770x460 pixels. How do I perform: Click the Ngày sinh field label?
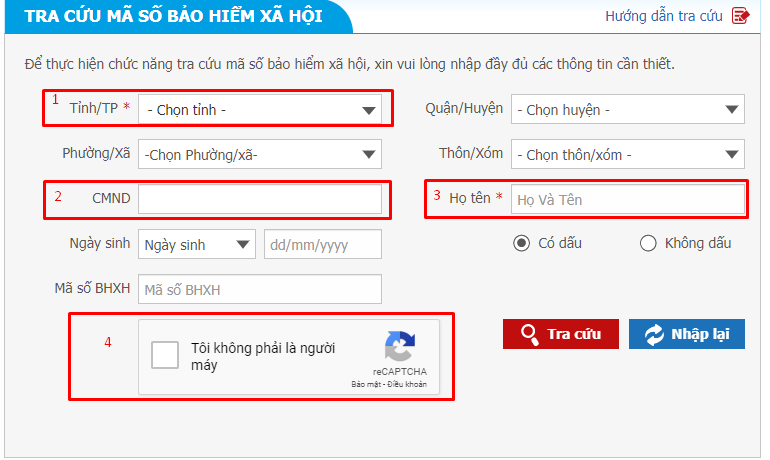[x=100, y=244]
